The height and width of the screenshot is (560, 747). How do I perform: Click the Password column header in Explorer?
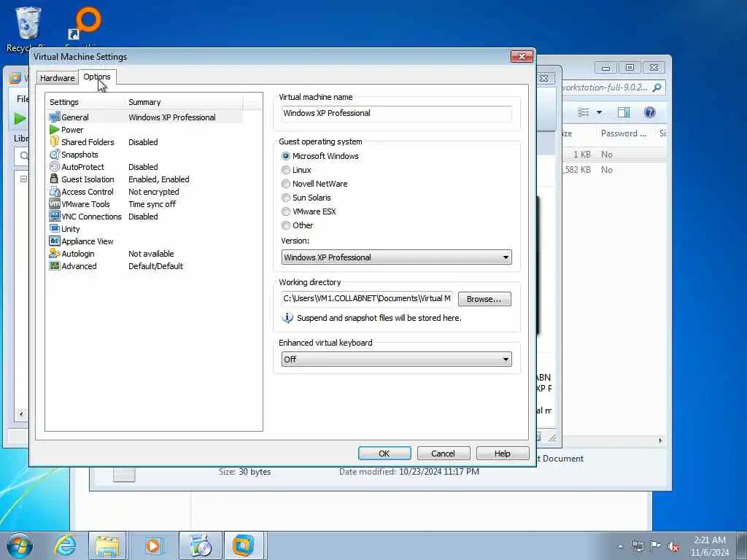tap(624, 133)
